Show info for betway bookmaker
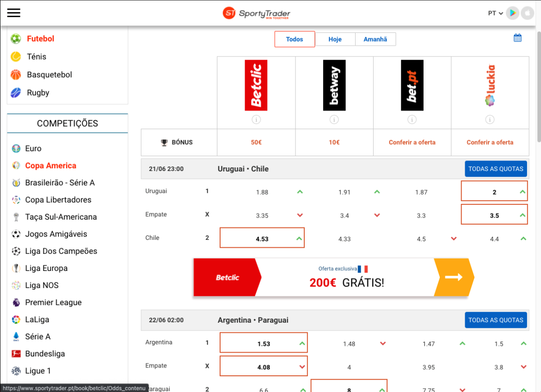This screenshot has height=392, width=541. [334, 120]
